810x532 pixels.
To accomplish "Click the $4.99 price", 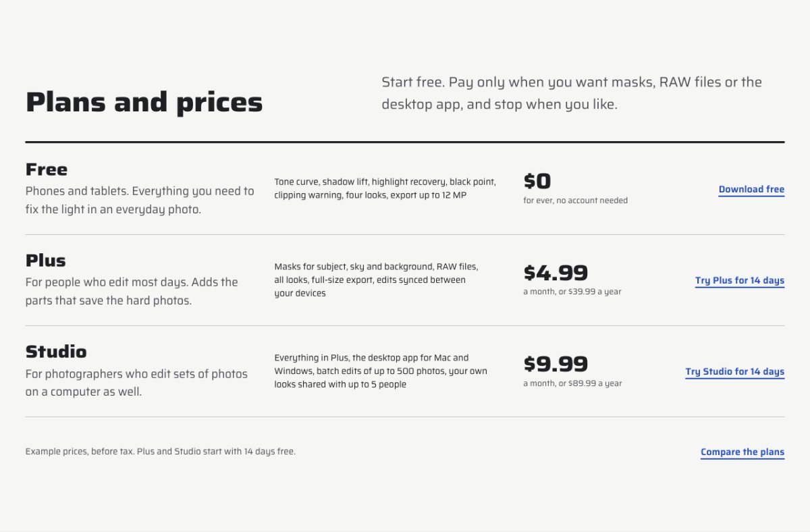I will [x=556, y=273].
